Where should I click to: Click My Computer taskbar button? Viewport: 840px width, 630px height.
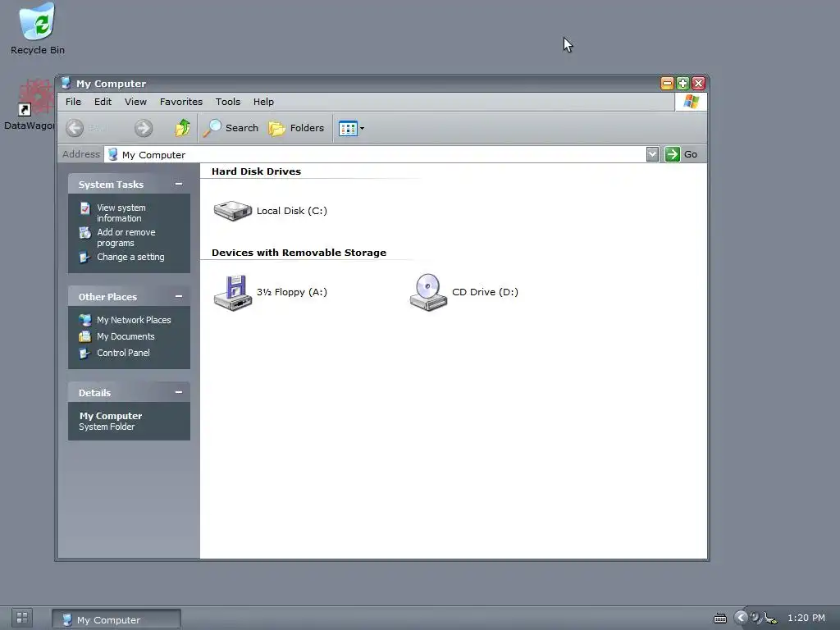tap(116, 619)
